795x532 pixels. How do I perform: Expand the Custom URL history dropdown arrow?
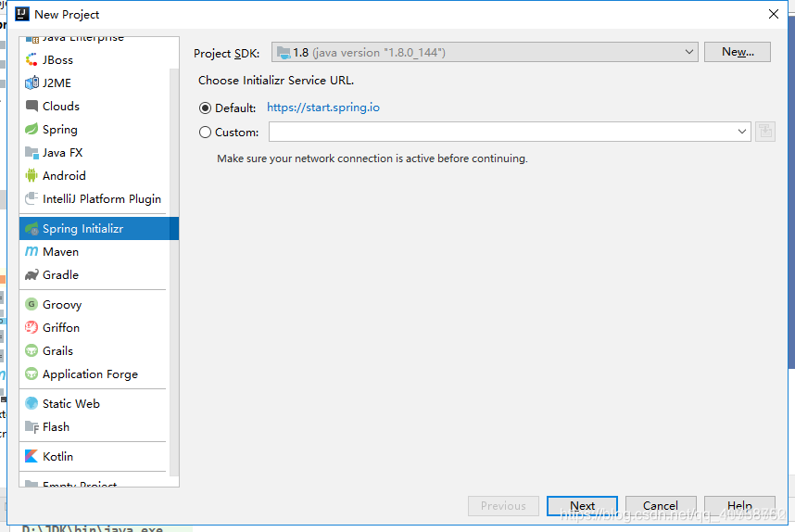(x=742, y=132)
